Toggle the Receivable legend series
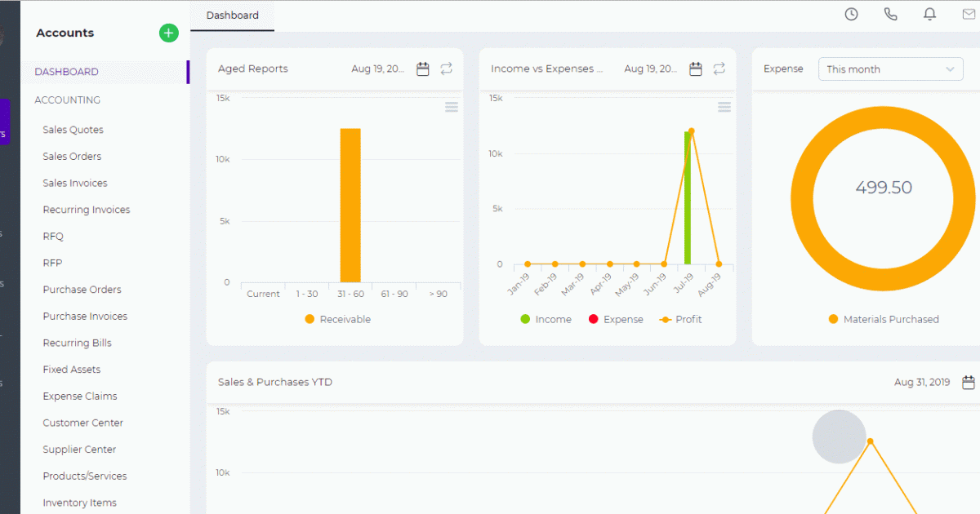 (x=337, y=320)
